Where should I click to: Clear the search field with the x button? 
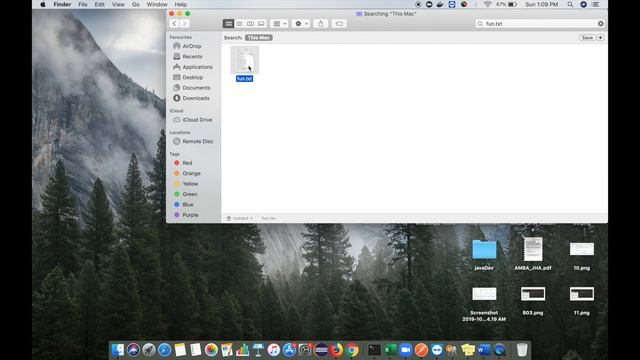600,24
